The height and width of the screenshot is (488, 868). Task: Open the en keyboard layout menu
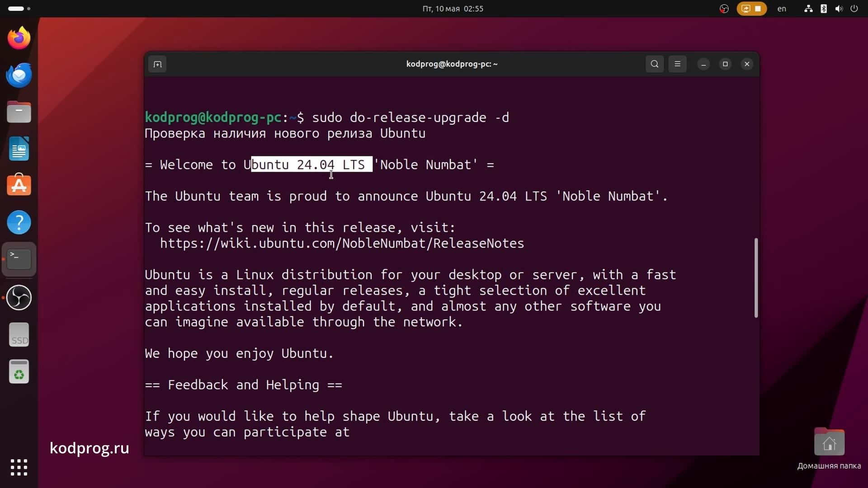(x=782, y=9)
